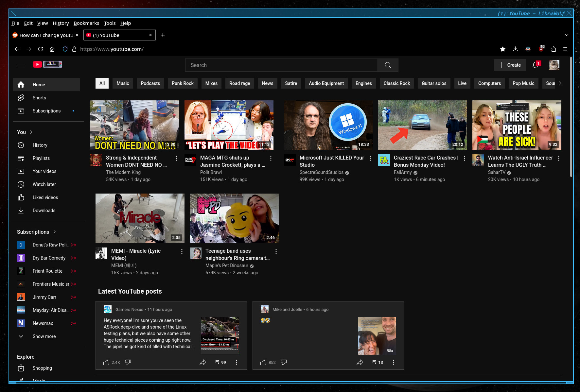Go to the browser home page
The image size is (580, 392).
(x=52, y=49)
